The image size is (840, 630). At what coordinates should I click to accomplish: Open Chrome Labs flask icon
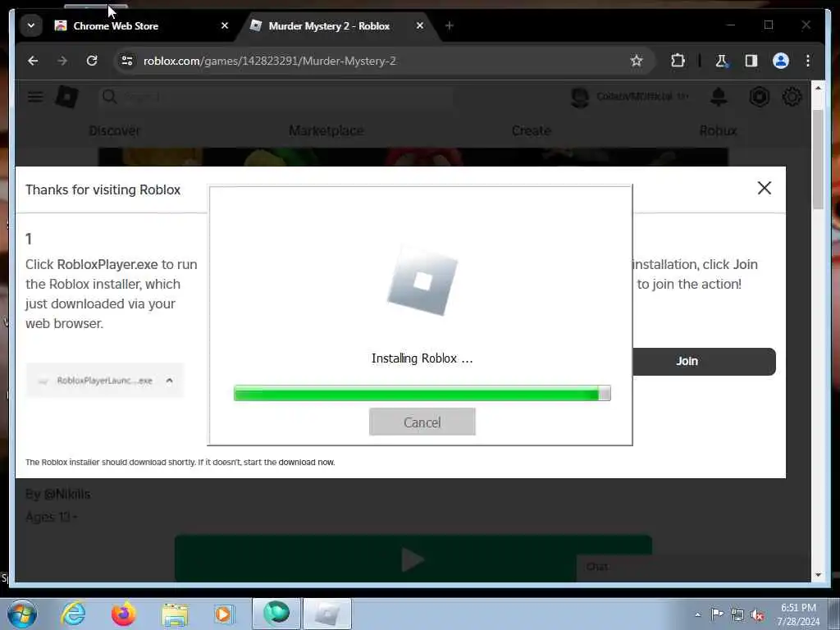click(722, 61)
